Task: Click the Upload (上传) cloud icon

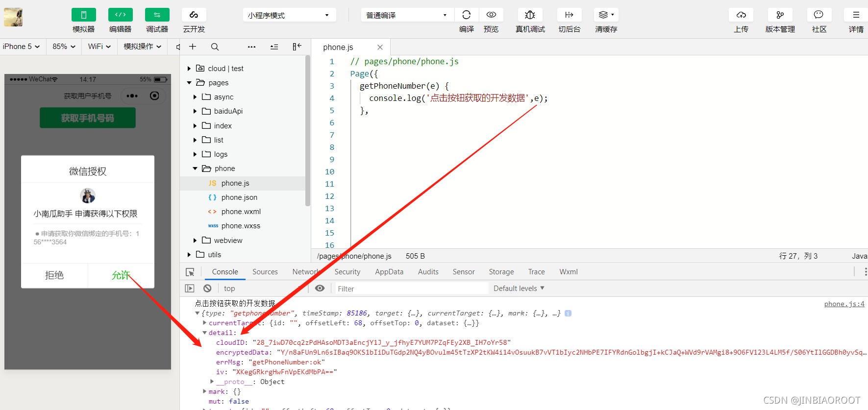Action: pyautogui.click(x=741, y=15)
